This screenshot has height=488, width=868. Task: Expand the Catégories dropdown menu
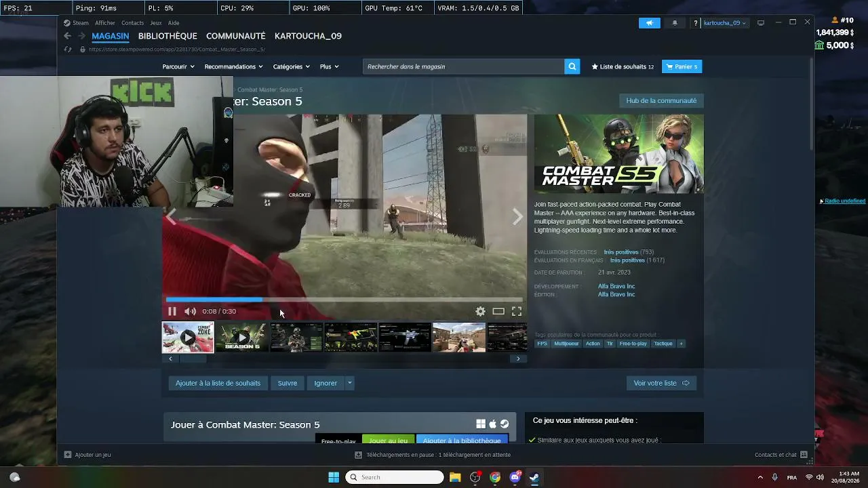click(x=292, y=66)
